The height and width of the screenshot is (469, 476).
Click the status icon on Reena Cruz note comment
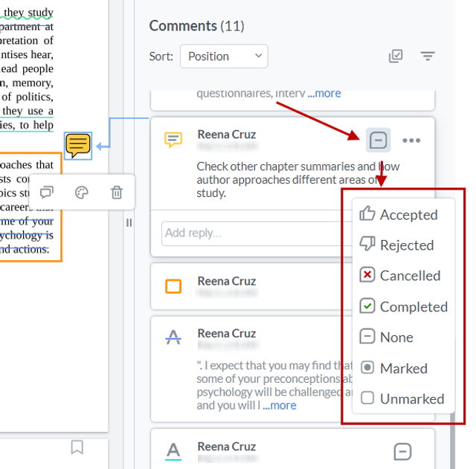378,140
